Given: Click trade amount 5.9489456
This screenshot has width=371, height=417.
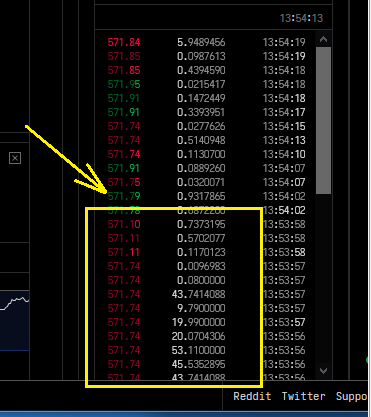Looking at the screenshot, I should (201, 42).
